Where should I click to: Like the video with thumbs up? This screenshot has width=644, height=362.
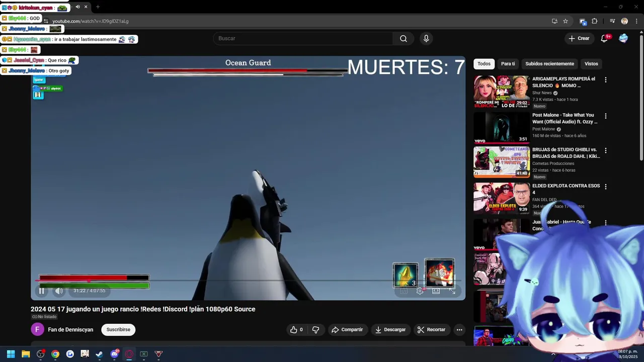[x=297, y=330]
